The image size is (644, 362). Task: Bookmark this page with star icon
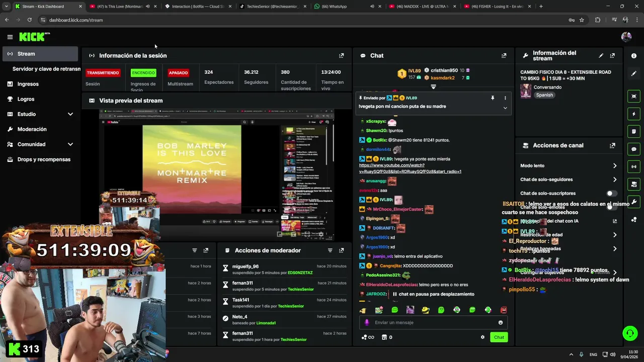[582, 20]
